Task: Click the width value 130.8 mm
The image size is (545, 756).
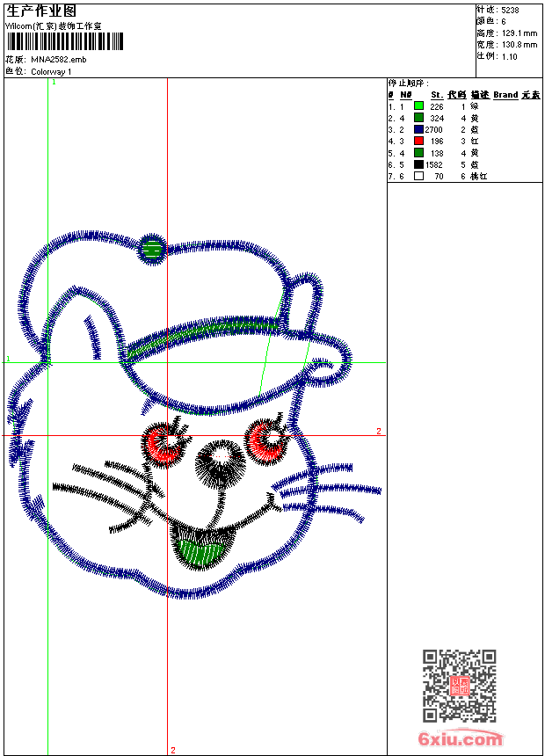Action: [x=520, y=45]
